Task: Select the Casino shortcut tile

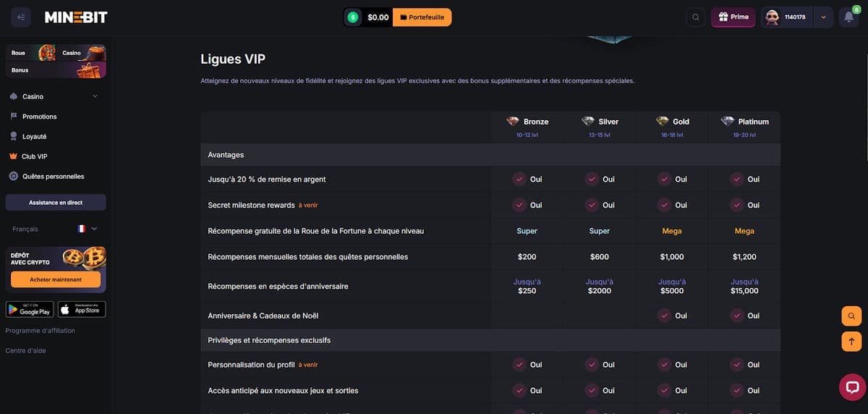Action: 81,53
